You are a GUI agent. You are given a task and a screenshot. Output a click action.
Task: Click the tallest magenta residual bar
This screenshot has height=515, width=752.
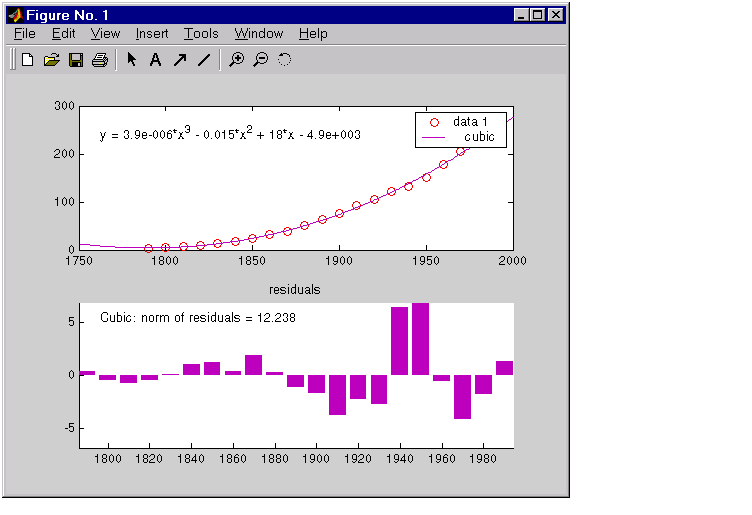[x=420, y=339]
